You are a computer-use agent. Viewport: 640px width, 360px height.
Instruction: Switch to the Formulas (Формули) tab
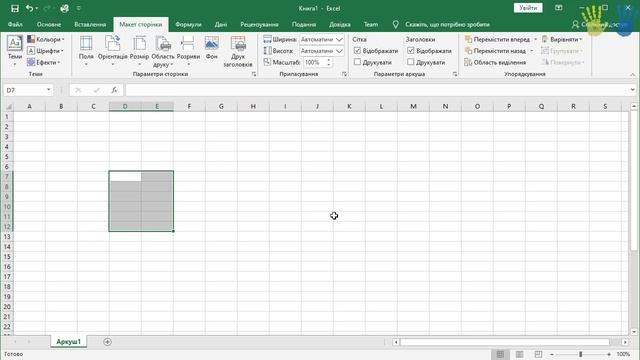[x=188, y=24]
